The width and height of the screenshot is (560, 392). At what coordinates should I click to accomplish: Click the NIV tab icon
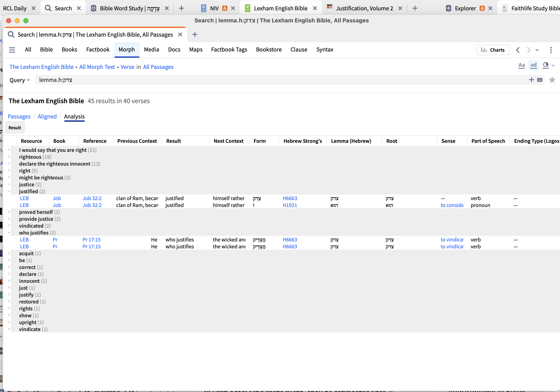[204, 8]
